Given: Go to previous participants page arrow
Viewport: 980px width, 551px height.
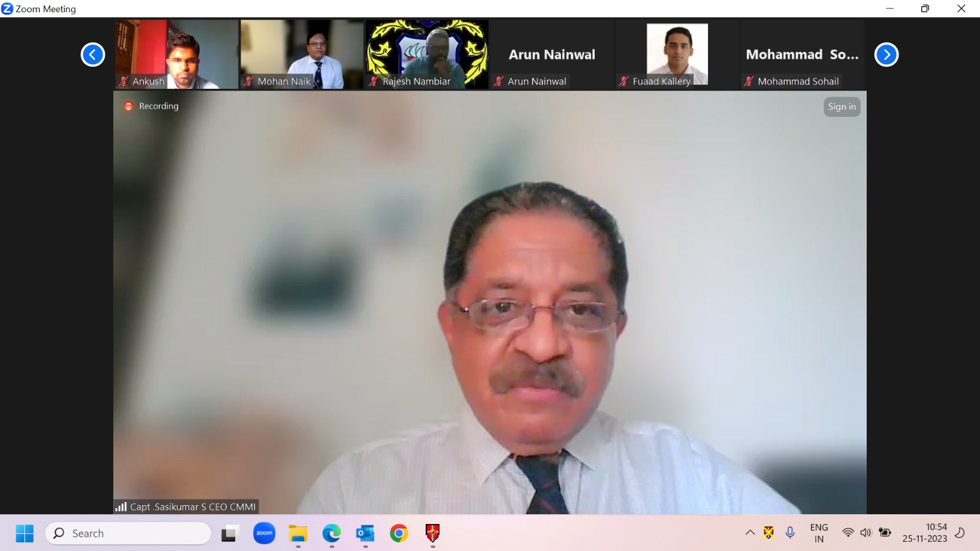Looking at the screenshot, I should click(93, 54).
